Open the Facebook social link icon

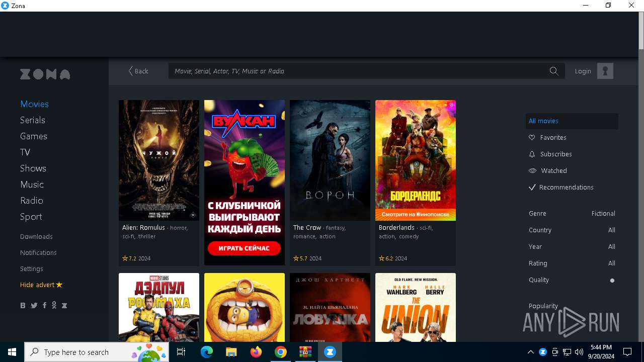click(x=44, y=305)
